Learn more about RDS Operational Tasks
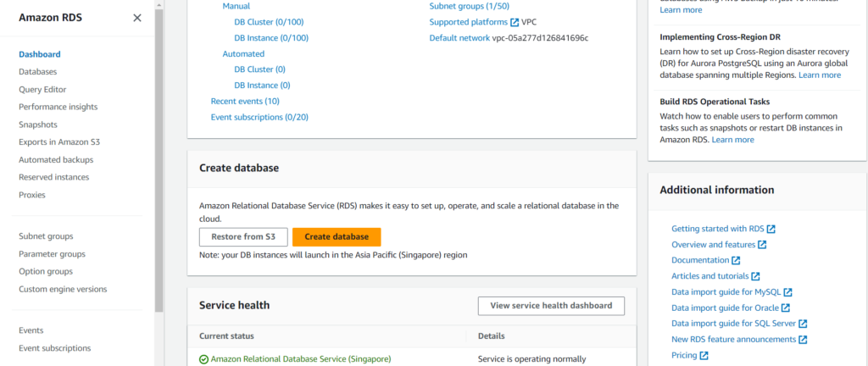 [x=733, y=140]
